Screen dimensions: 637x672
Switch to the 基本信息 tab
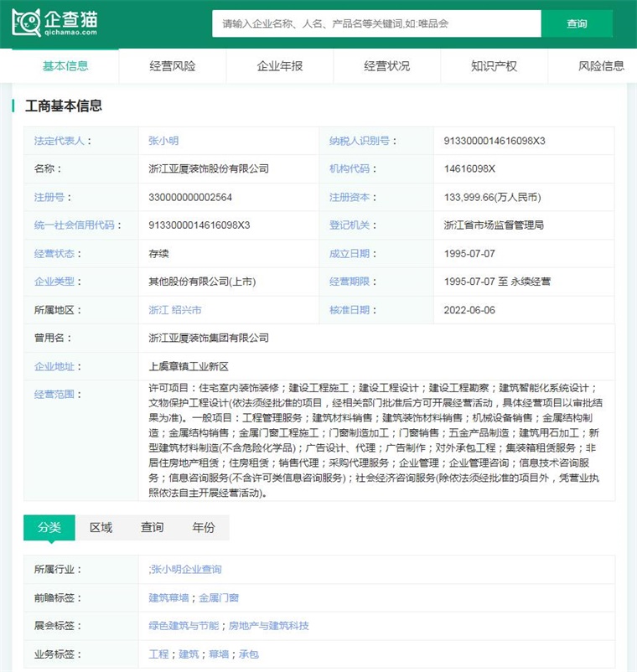[x=65, y=66]
